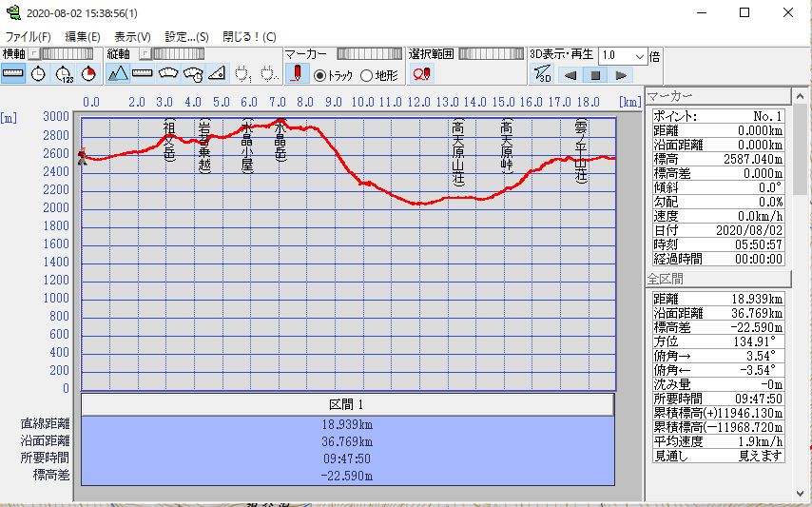Click the red marker pin icon
The height and width of the screenshot is (507, 812).
tap(298, 74)
